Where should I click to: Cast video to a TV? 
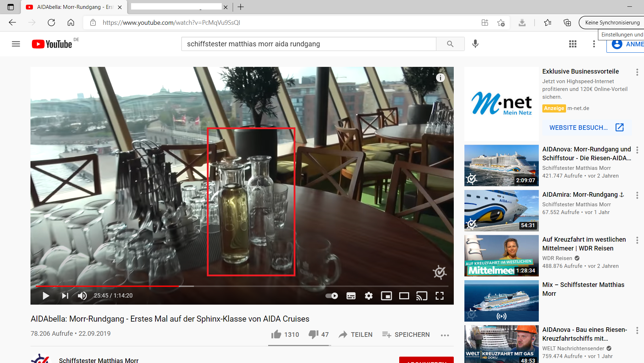[422, 296]
